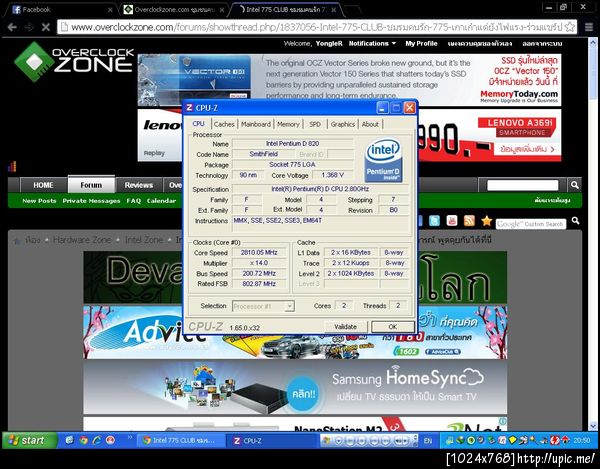This screenshot has height=469, width=600.
Task: Click the page vertical scrollbar
Action: point(593,68)
